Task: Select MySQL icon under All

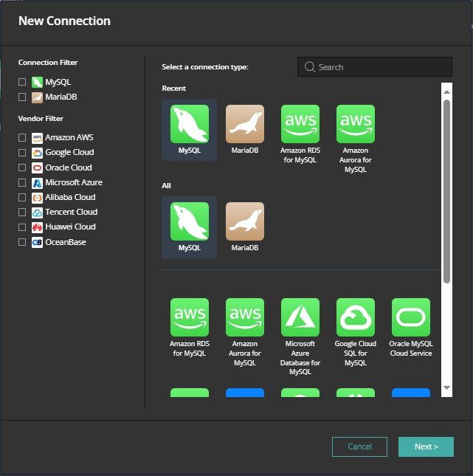Action: (190, 221)
